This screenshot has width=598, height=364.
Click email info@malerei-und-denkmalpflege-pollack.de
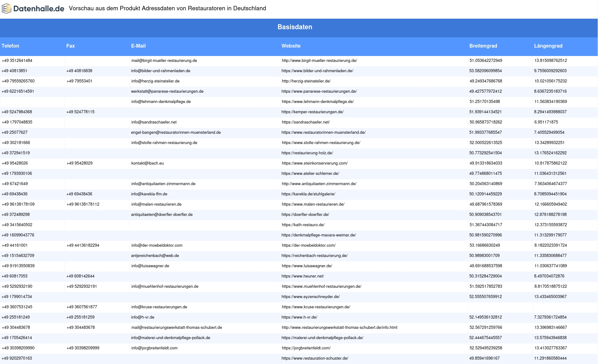click(x=171, y=338)
